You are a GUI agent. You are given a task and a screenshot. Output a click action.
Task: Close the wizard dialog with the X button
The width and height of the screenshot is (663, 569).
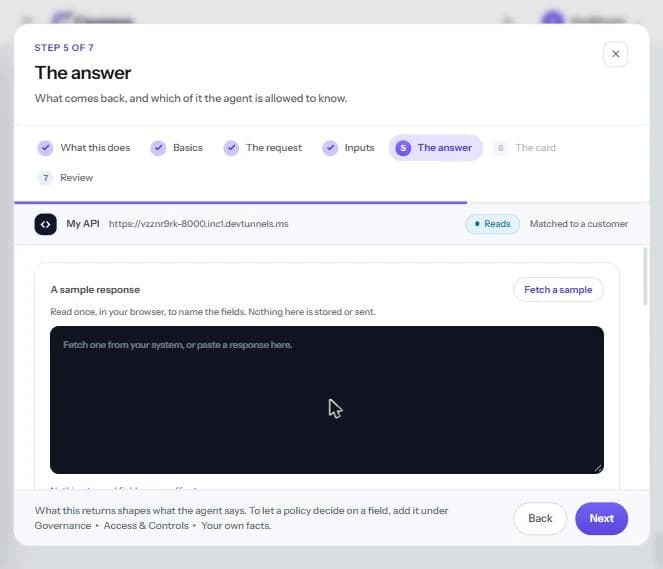point(615,54)
